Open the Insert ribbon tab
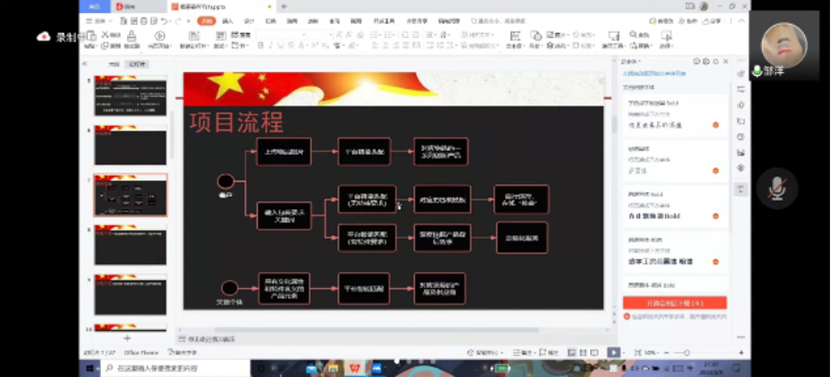The width and height of the screenshot is (831, 377). click(227, 21)
